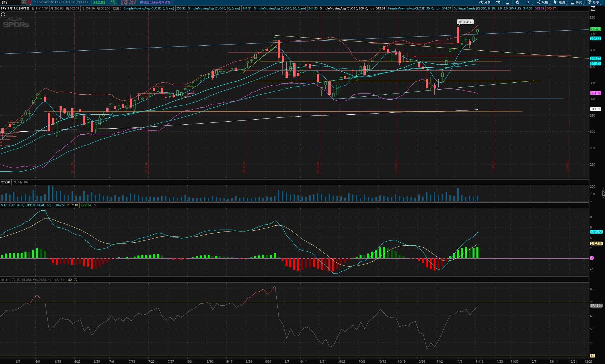Click the 362.58 last price tag on axis
The width and height of the screenshot is (605, 364).
(x=596, y=29)
